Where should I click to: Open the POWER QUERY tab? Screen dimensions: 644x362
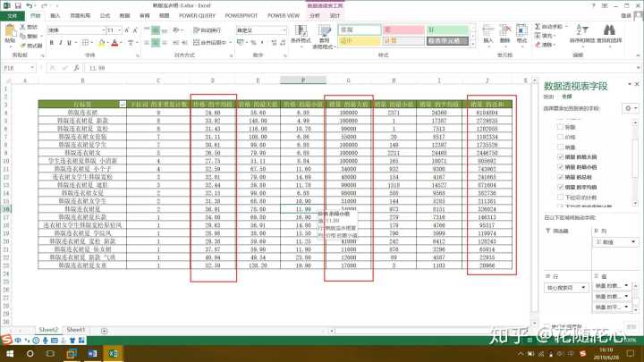coord(197,15)
